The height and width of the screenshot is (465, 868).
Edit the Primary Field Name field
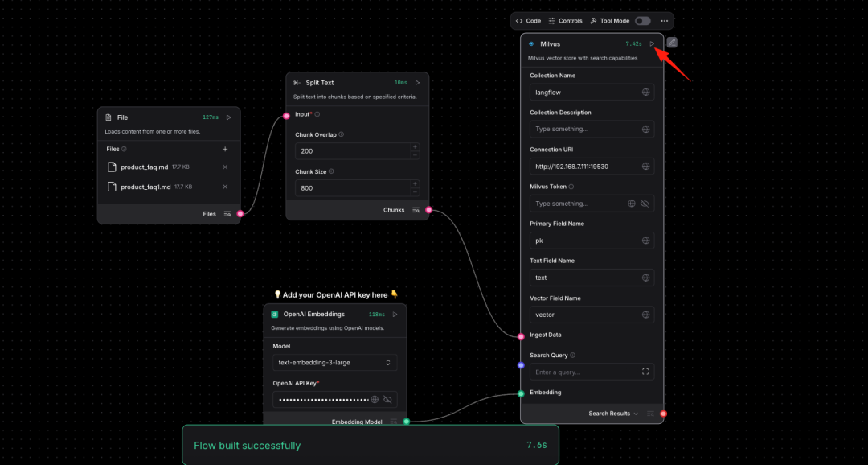click(x=592, y=241)
